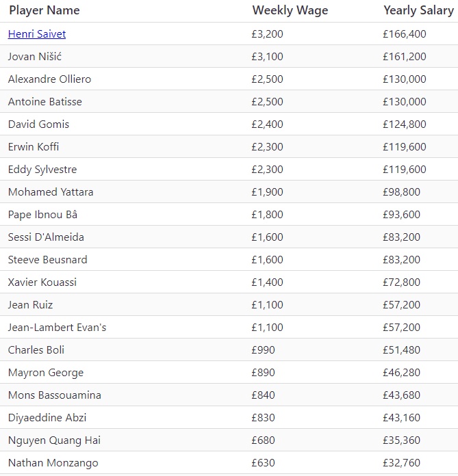Click the Eddy Sylvestre name cell

pos(42,169)
